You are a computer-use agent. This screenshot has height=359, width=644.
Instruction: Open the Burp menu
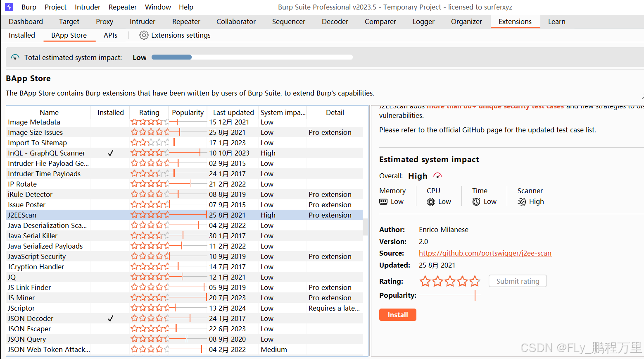pyautogui.click(x=29, y=7)
